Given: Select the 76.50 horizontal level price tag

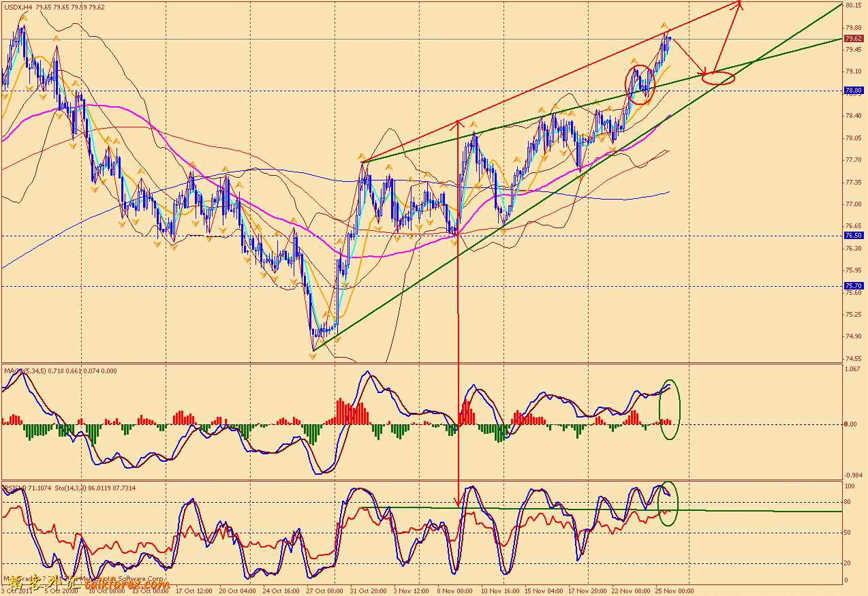Looking at the screenshot, I should (x=855, y=235).
